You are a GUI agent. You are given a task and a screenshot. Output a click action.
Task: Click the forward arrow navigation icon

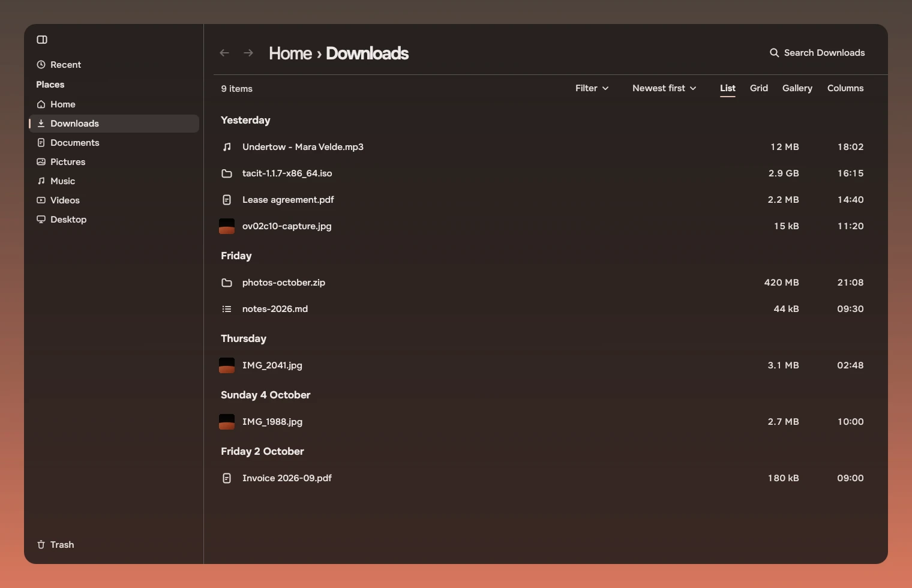tap(248, 53)
